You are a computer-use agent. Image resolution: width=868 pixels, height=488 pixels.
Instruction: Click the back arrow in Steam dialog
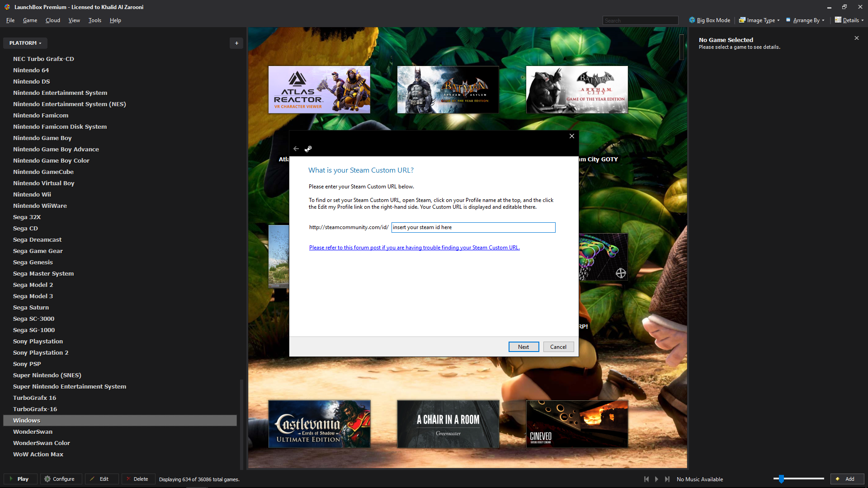(x=296, y=149)
